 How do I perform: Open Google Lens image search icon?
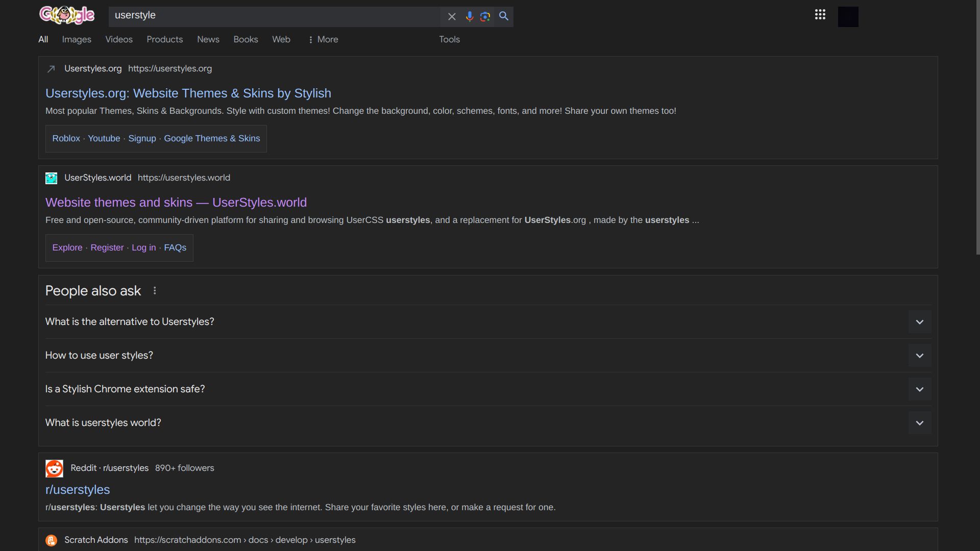point(485,17)
